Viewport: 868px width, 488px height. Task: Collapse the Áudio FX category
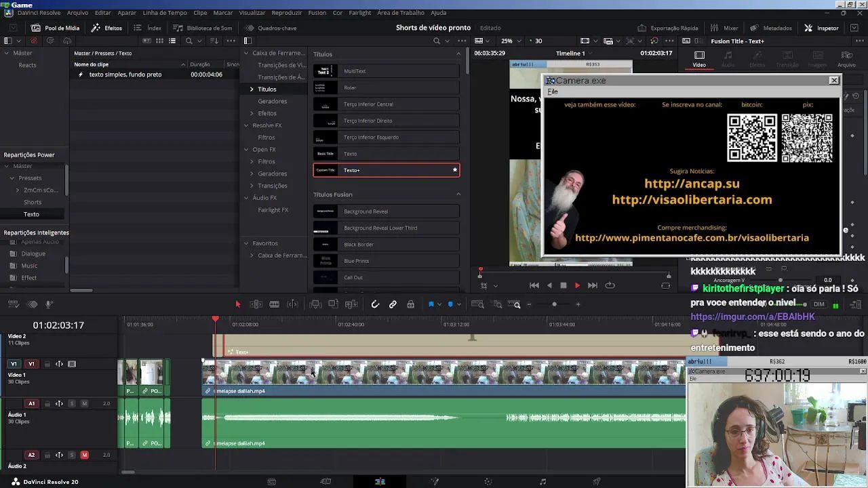(x=246, y=198)
